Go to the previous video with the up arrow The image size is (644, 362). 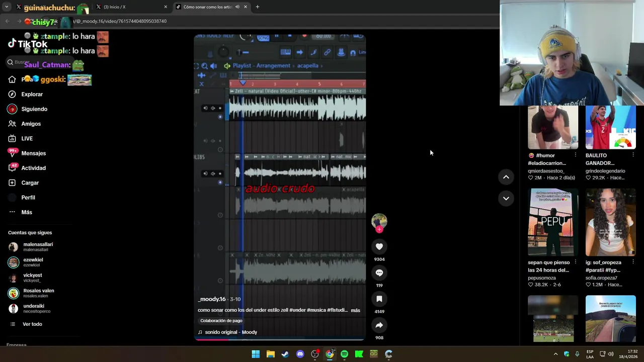[506, 177]
